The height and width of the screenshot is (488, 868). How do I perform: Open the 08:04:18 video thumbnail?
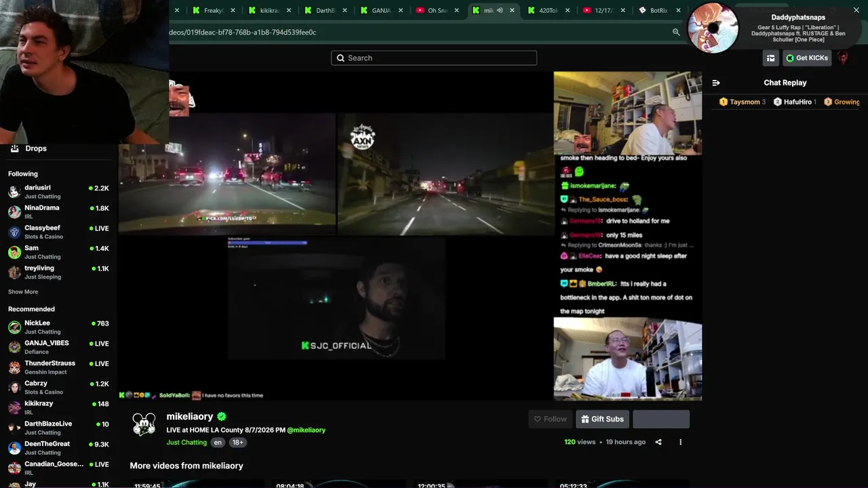point(339,484)
